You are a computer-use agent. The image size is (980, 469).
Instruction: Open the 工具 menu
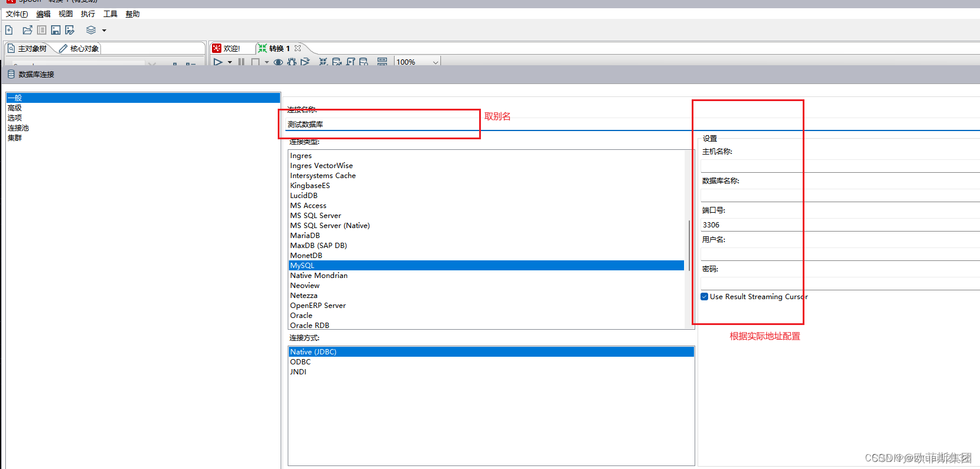pyautogui.click(x=110, y=14)
